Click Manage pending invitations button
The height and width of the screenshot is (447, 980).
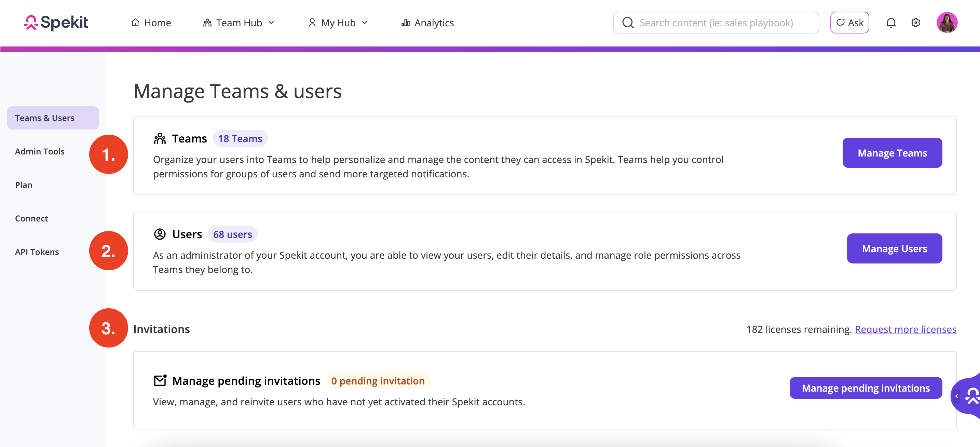point(866,388)
